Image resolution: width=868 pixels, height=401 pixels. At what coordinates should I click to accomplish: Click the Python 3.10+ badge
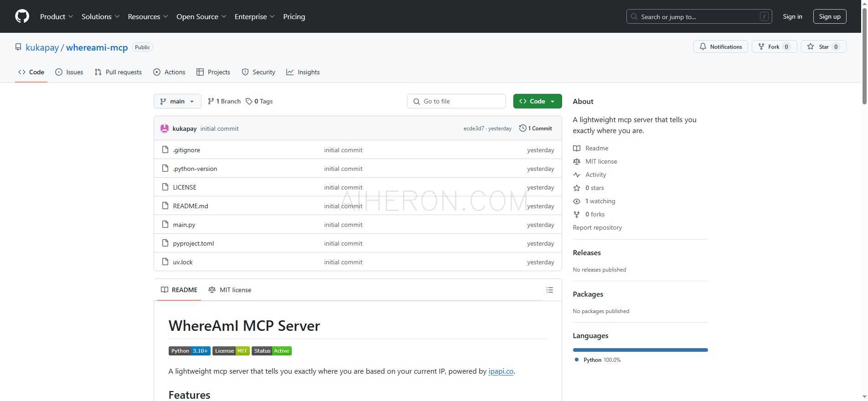190,351
